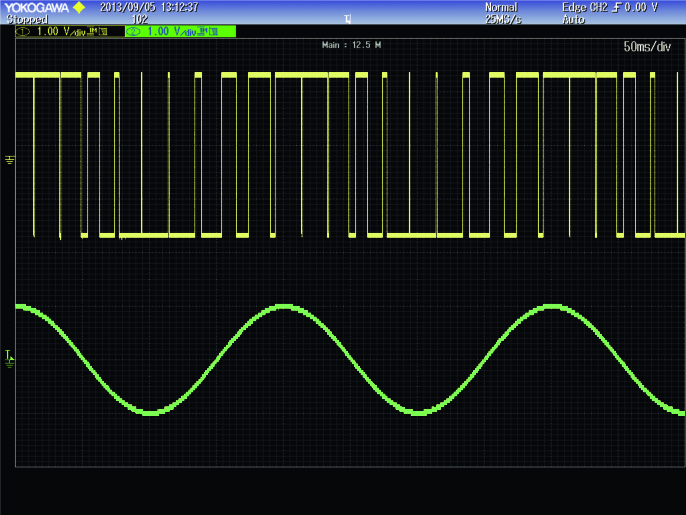Screen dimensions: 686x515
Task: Click the channel 2 trigger and ground marker
Action: point(9,359)
